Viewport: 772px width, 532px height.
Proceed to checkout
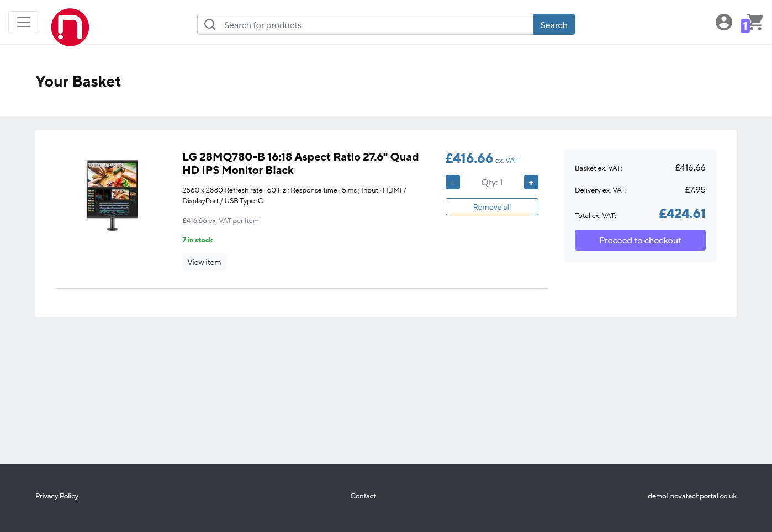point(640,241)
